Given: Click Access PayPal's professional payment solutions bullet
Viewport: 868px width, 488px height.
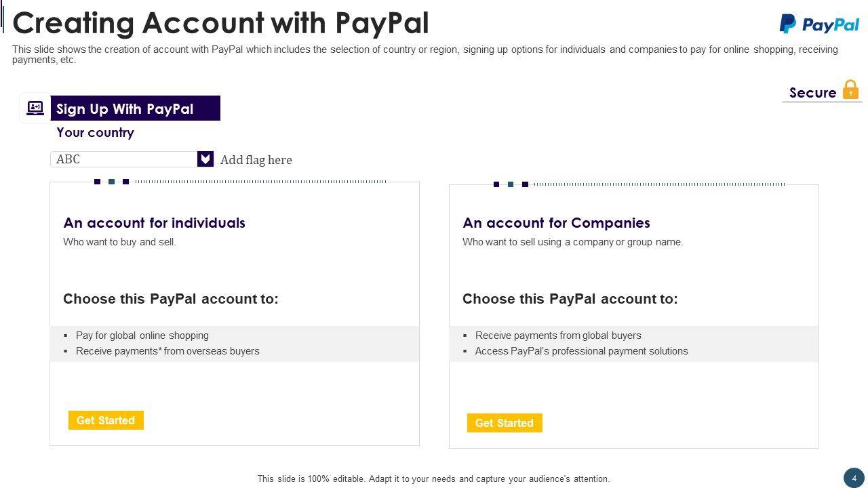Looking at the screenshot, I should pyautogui.click(x=581, y=351).
